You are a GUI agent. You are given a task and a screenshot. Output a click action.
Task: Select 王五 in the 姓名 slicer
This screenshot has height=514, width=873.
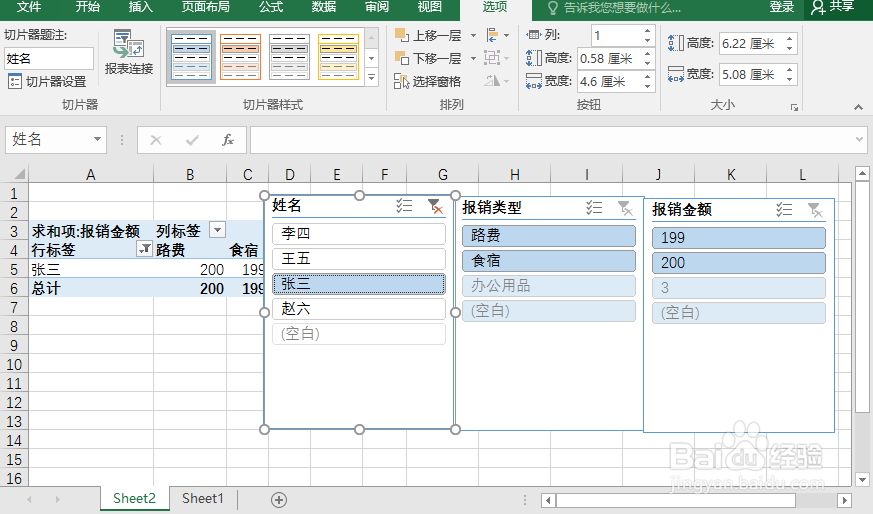point(359,258)
